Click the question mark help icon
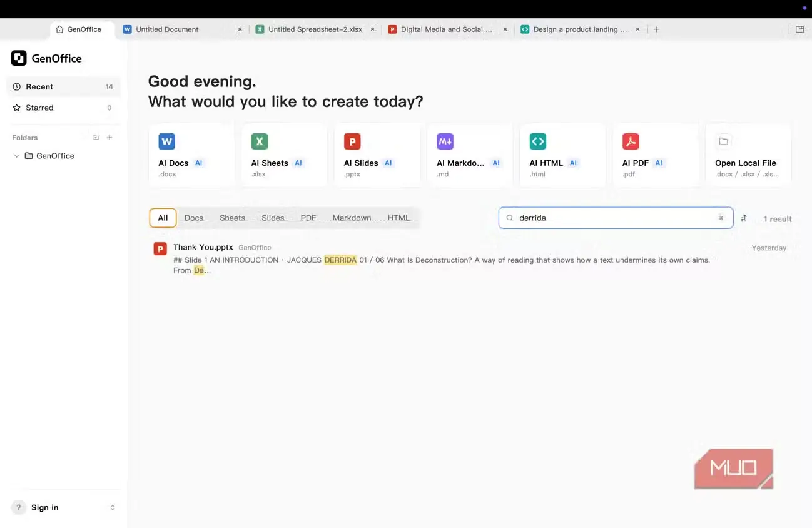 [x=19, y=507]
